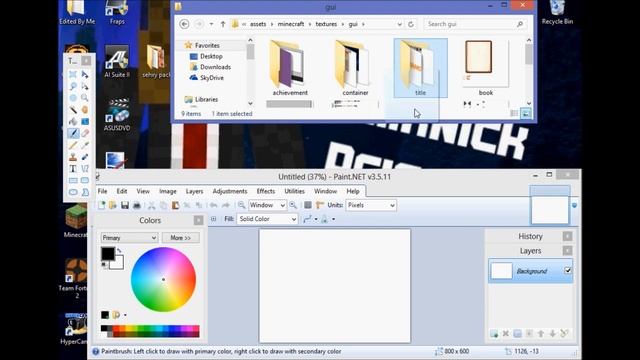The height and width of the screenshot is (360, 640).
Task: Open the Edit menu
Action: coord(122,191)
